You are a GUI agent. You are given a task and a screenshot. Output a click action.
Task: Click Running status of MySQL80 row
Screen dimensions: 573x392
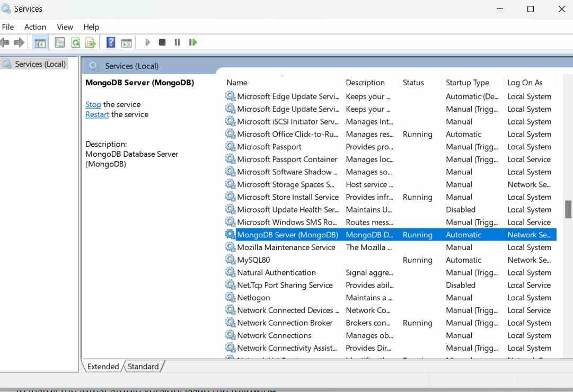pyautogui.click(x=417, y=260)
